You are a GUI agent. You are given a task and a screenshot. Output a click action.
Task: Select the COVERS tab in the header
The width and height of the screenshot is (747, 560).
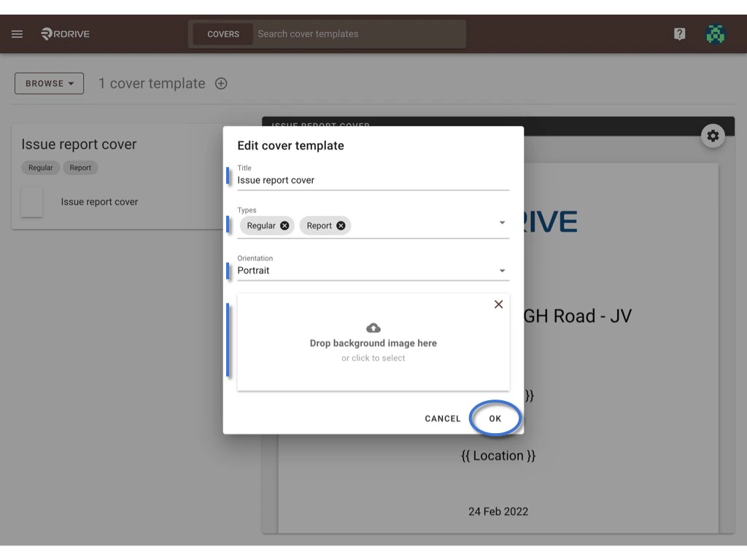pos(222,34)
